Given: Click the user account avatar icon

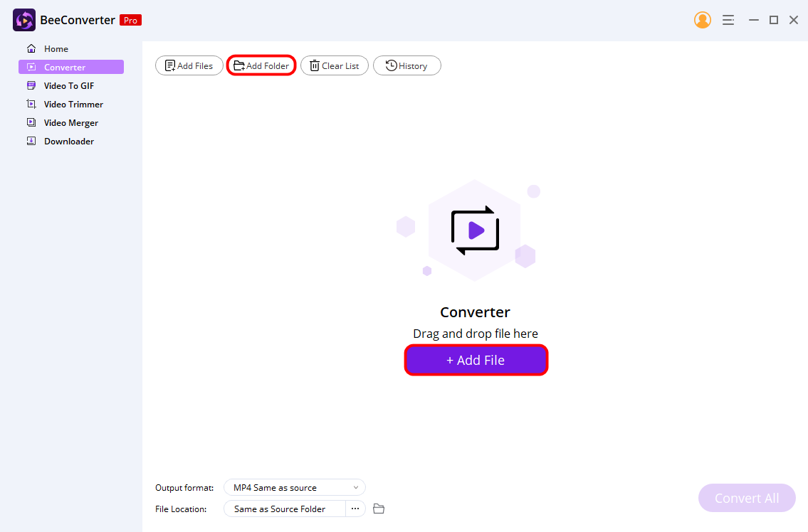Looking at the screenshot, I should click(702, 19).
